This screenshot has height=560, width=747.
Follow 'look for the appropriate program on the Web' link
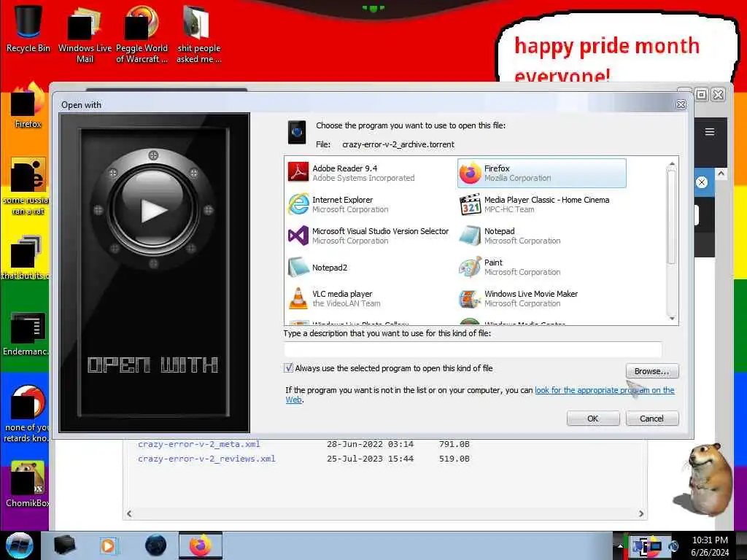tap(604, 390)
